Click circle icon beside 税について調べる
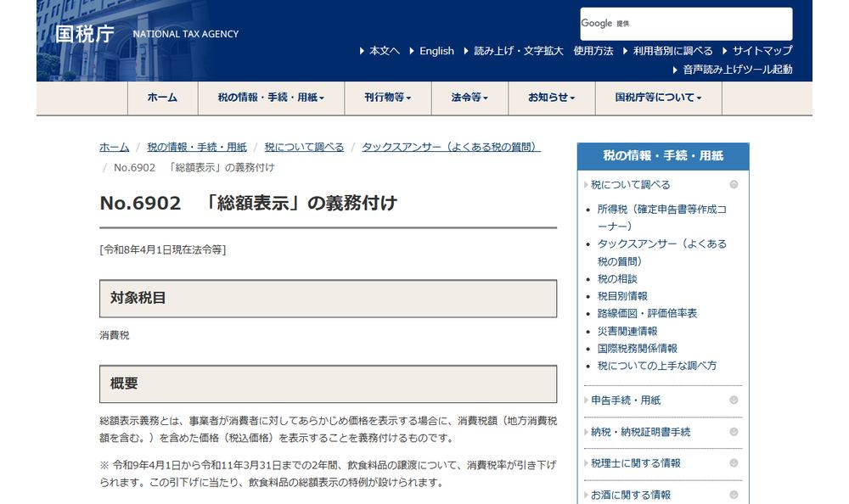Screen dimensions: 849x504 pyautogui.click(x=734, y=185)
